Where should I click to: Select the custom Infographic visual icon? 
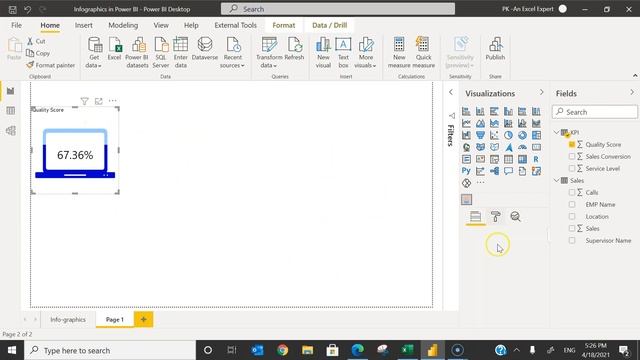(x=467, y=199)
